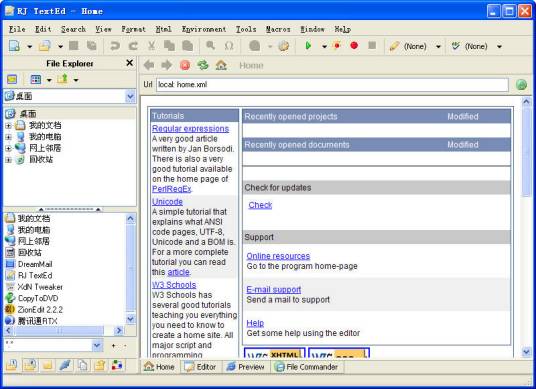Expand the 我的文档 tree node
Screen dimensions: 536x389
[x=9, y=126]
